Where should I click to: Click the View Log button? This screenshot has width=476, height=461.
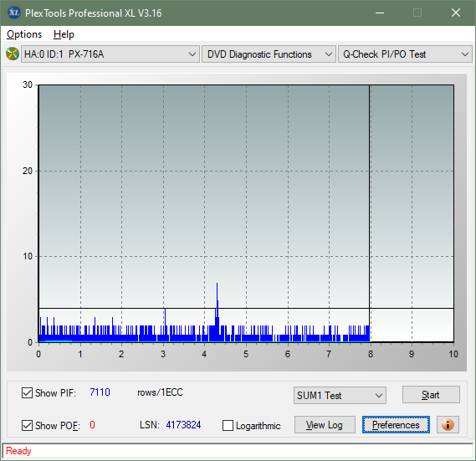(x=325, y=424)
